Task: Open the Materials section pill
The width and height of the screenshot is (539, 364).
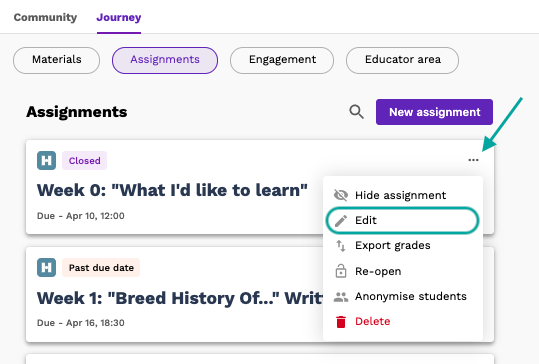Action: [57, 60]
